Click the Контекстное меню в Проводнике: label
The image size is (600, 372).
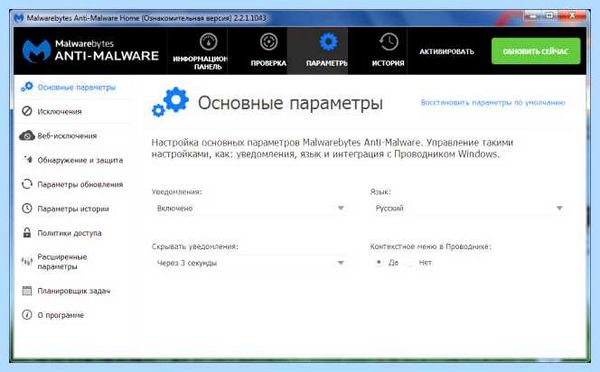(430, 246)
